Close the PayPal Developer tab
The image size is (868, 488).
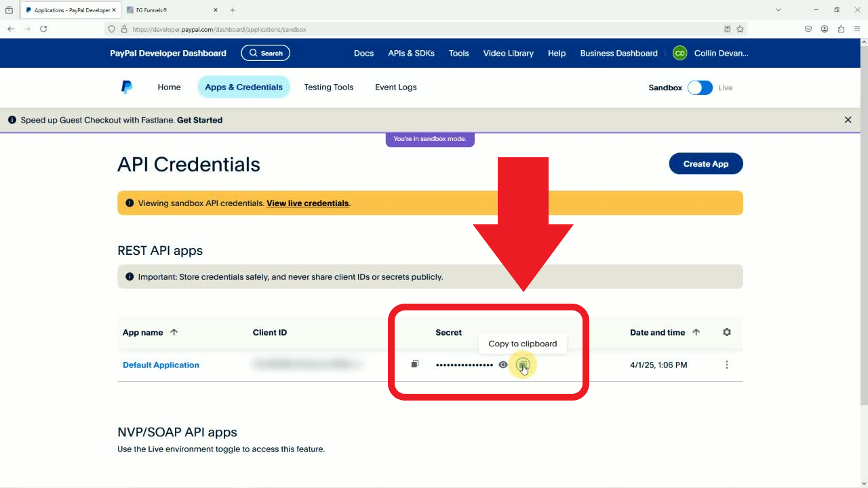coord(113,10)
